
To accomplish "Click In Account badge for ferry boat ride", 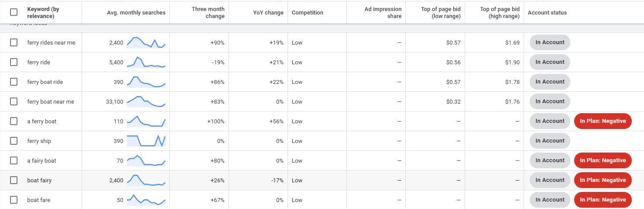I will pos(550,82).
